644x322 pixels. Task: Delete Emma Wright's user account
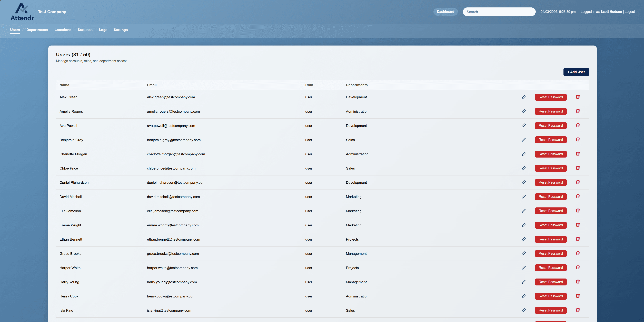tap(578, 225)
